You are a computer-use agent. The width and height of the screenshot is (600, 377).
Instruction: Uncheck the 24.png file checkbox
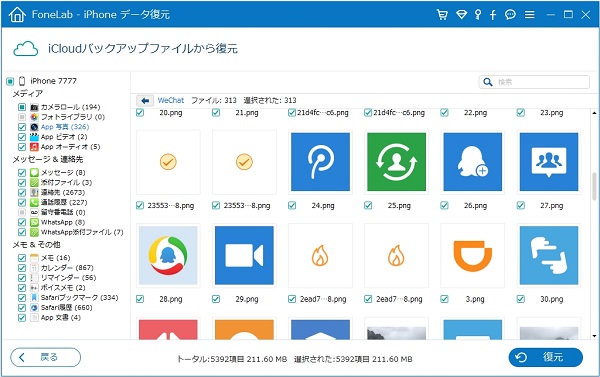pyautogui.click(x=292, y=206)
